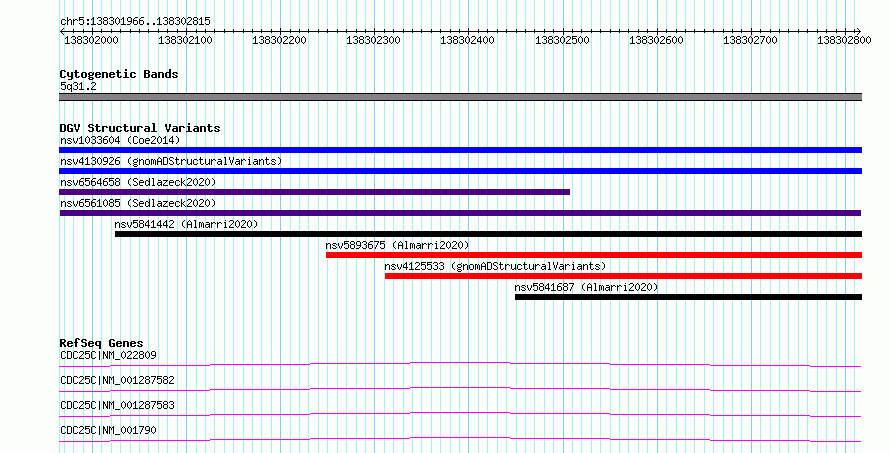Click the 138302500 ruler coordinate
Screen dimensions: 890x453
(562, 40)
